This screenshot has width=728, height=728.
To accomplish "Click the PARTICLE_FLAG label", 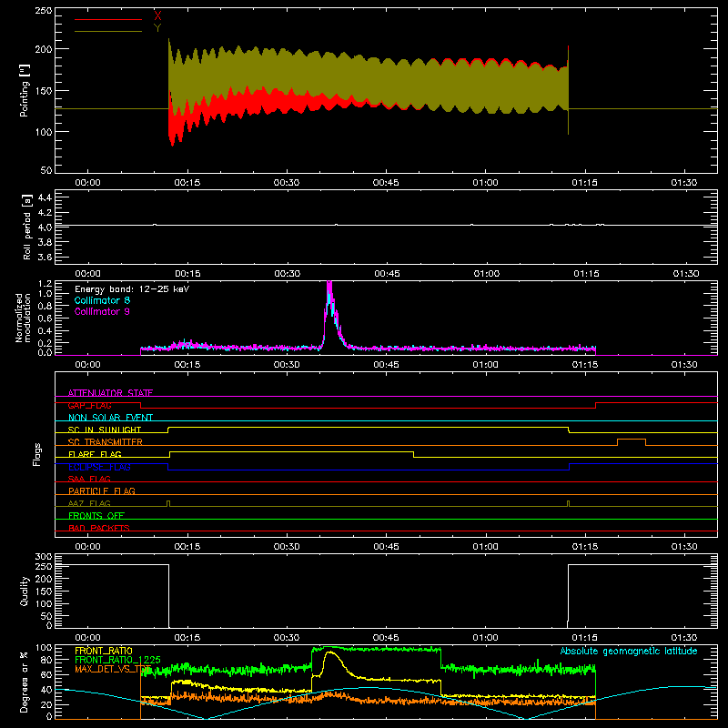I will click(102, 490).
